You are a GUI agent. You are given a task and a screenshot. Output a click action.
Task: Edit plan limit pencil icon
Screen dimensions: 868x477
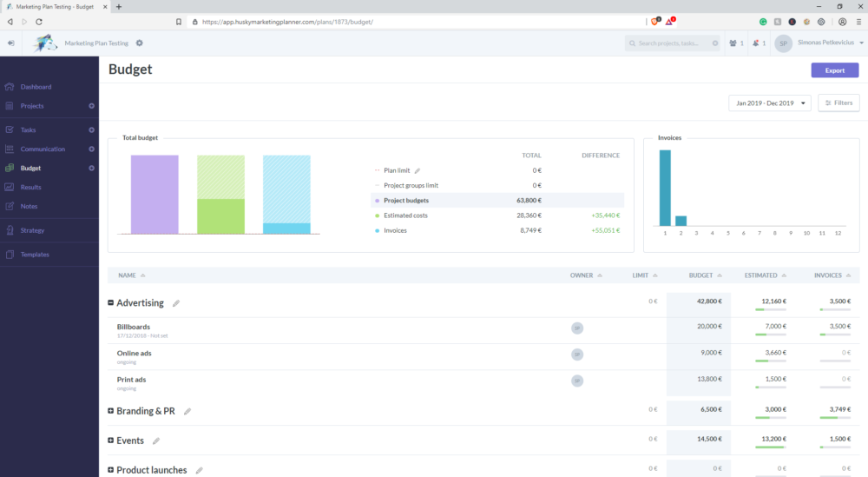point(418,170)
